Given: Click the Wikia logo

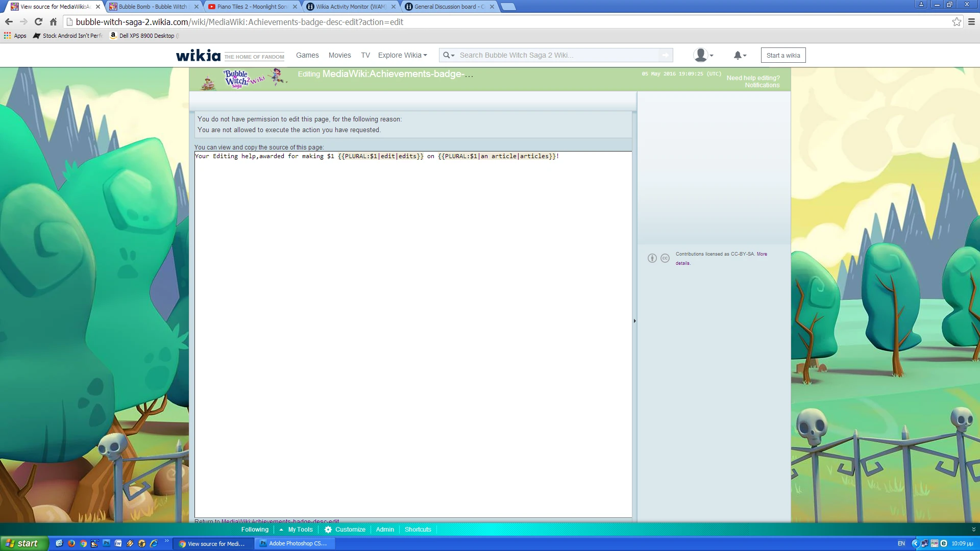Looking at the screenshot, I should pos(199,55).
